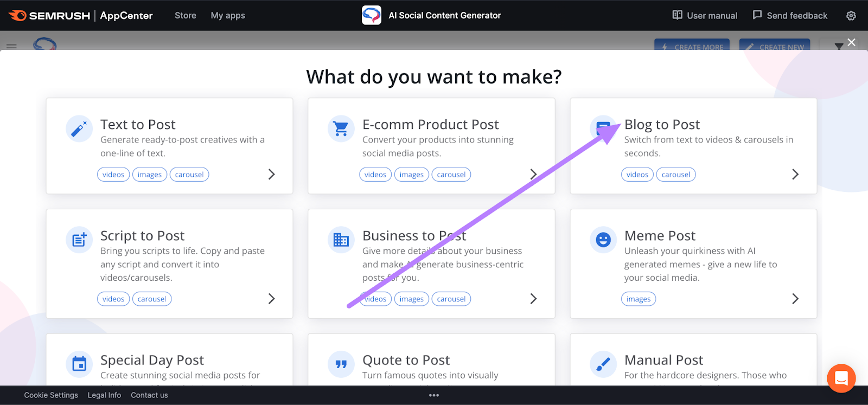Image resolution: width=868 pixels, height=405 pixels.
Task: Click Send feedback text link
Action: click(797, 16)
